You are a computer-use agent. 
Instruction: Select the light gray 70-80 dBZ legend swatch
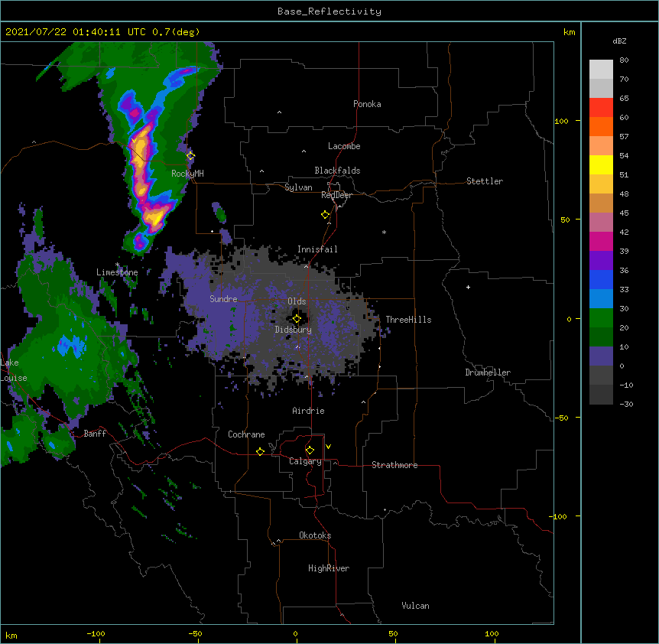point(601,70)
